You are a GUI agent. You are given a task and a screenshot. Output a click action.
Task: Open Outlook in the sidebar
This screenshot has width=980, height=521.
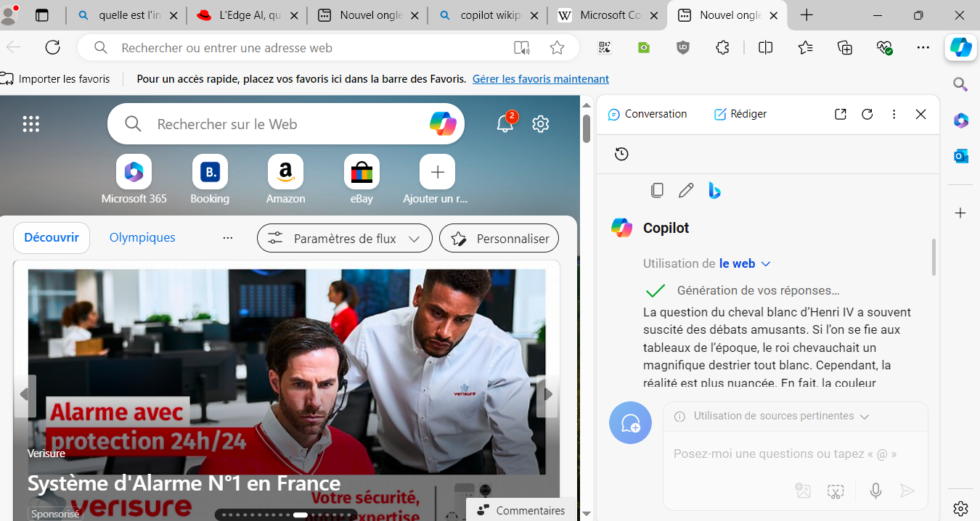pos(960,156)
